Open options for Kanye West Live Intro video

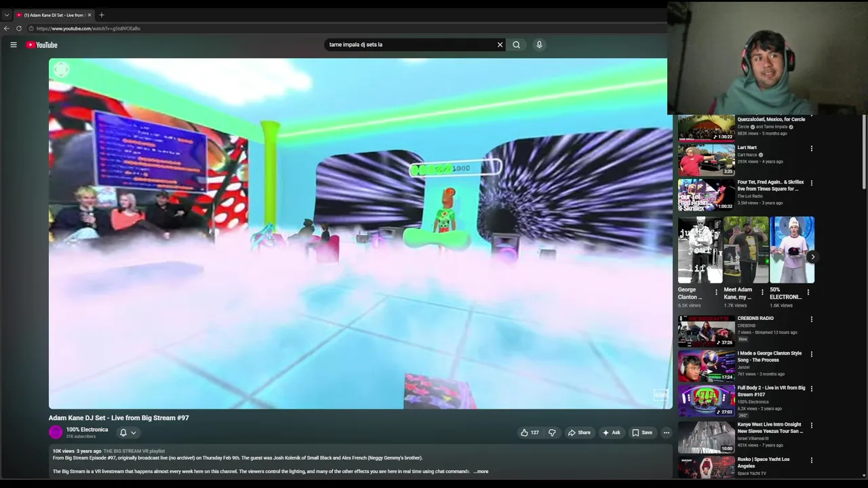pos(812,426)
